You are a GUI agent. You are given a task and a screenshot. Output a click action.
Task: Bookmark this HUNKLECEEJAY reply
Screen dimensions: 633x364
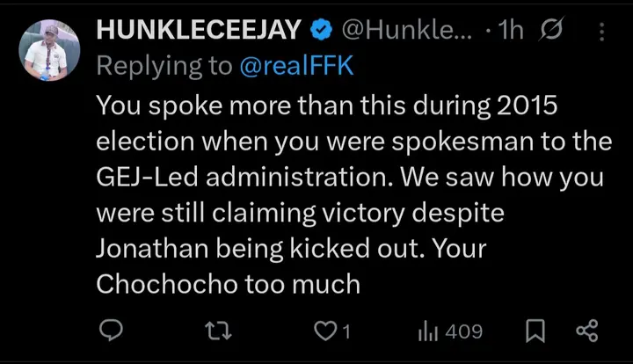534,331
